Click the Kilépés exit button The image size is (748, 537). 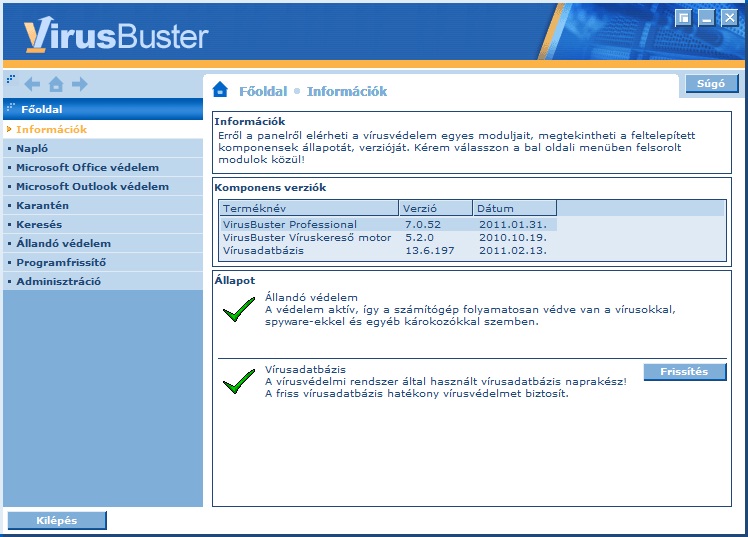[57, 520]
